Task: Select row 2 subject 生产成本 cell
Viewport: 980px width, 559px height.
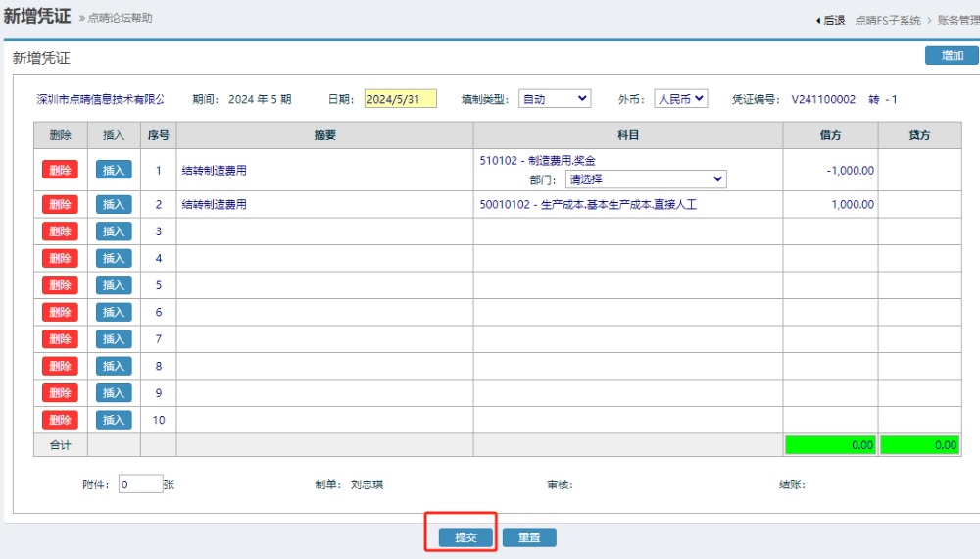Action: click(627, 205)
